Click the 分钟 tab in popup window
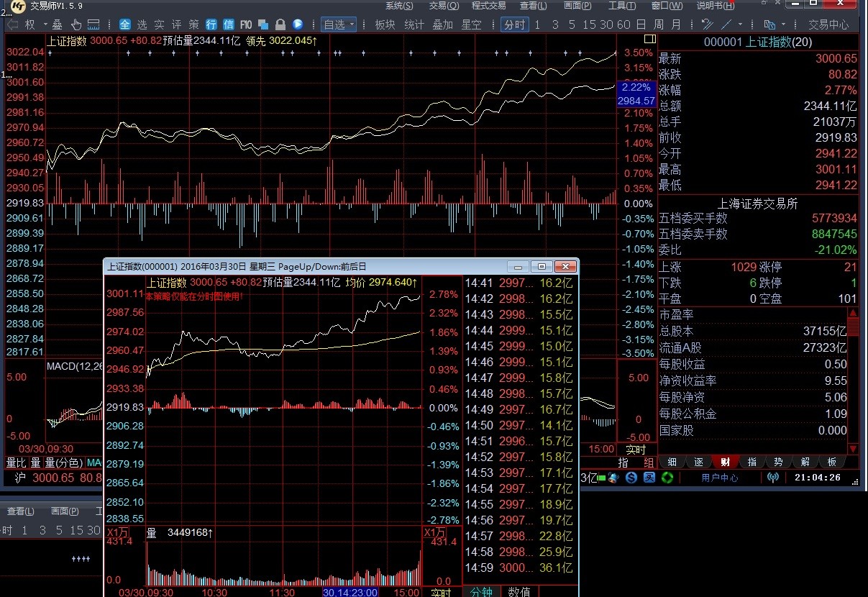This screenshot has width=868, height=597. 481,591
